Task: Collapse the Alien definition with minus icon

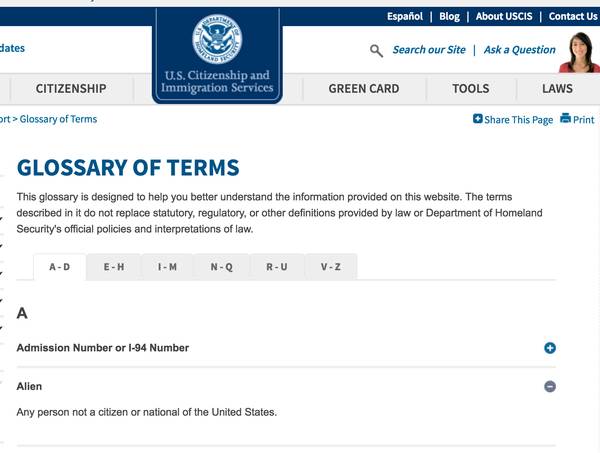Action: coord(550,386)
